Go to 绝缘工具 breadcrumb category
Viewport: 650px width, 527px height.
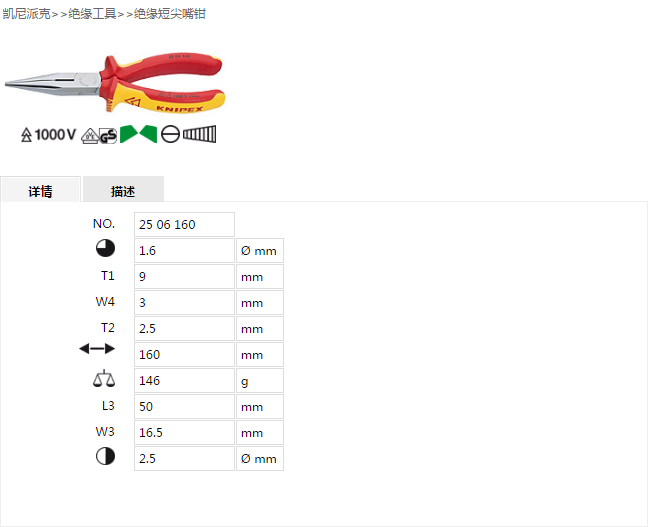92,14
